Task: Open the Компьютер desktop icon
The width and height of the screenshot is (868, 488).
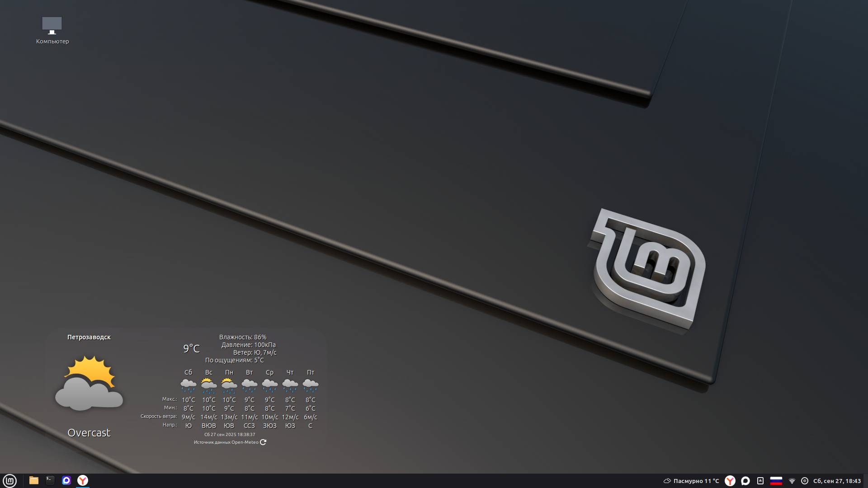Action: tap(52, 30)
